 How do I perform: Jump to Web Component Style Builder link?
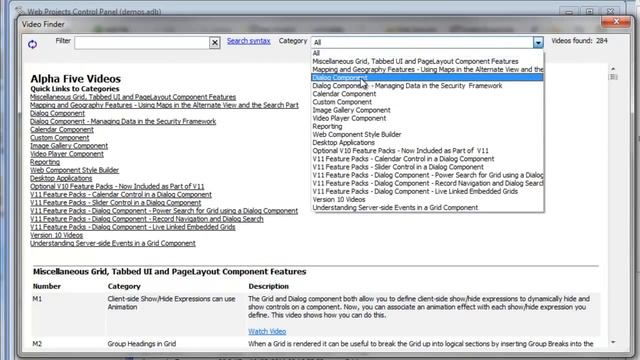75,170
